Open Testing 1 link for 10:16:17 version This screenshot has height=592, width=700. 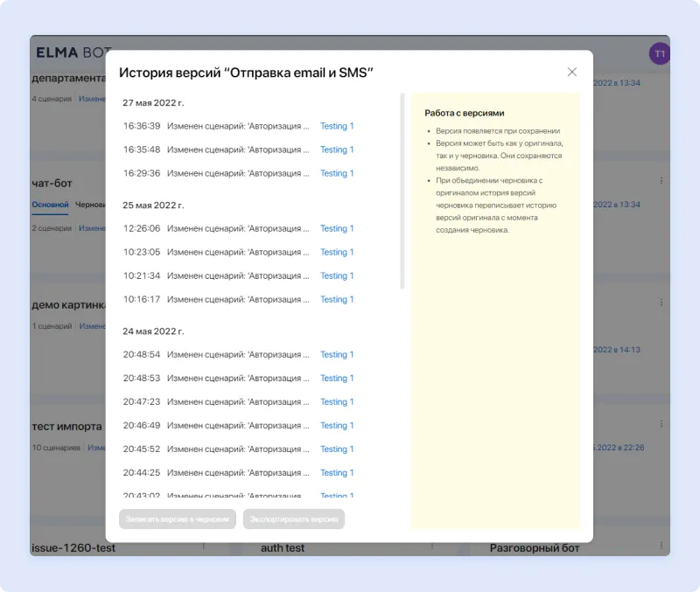coord(337,299)
